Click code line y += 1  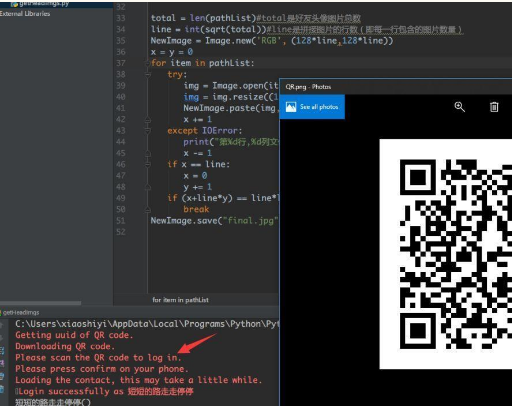[x=198, y=187]
